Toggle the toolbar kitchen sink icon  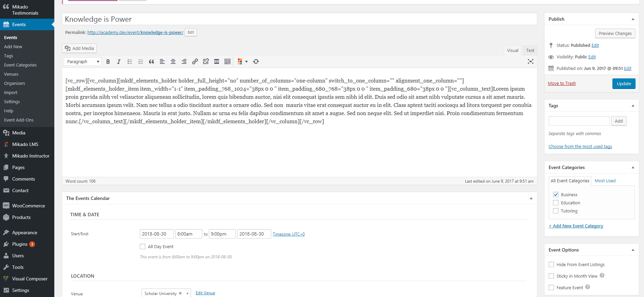coord(227,61)
